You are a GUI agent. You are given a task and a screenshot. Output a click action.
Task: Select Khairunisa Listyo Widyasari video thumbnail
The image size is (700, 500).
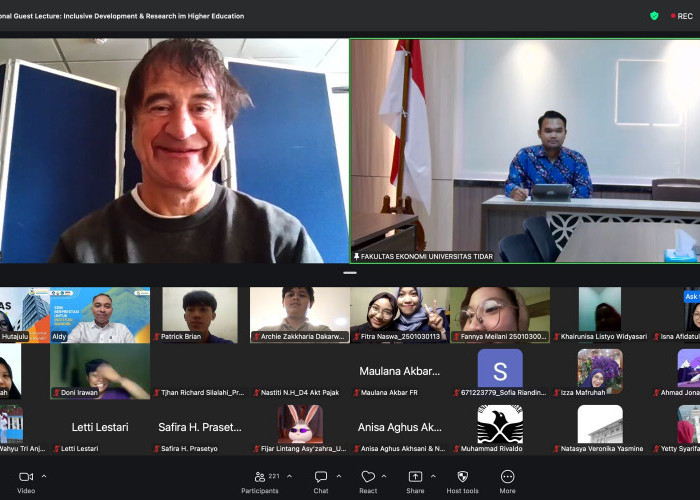(x=600, y=315)
